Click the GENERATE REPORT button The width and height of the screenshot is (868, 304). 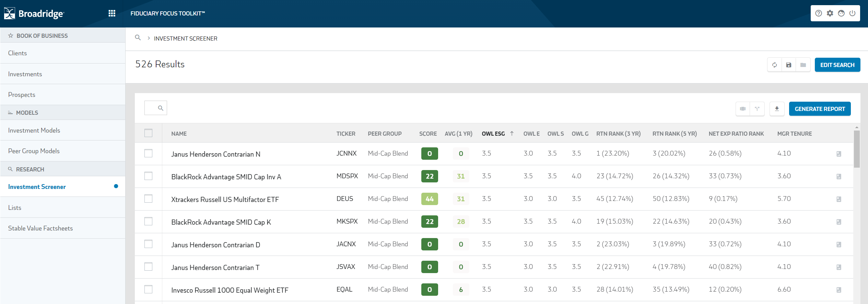click(820, 109)
